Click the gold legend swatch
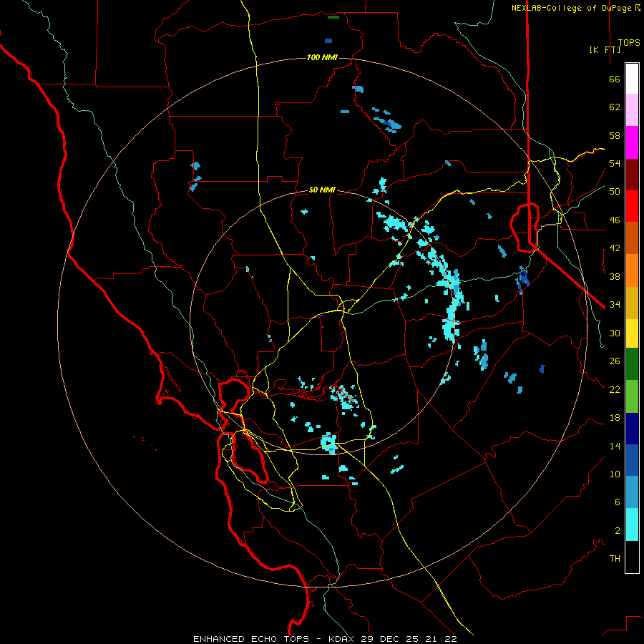 click(x=632, y=303)
